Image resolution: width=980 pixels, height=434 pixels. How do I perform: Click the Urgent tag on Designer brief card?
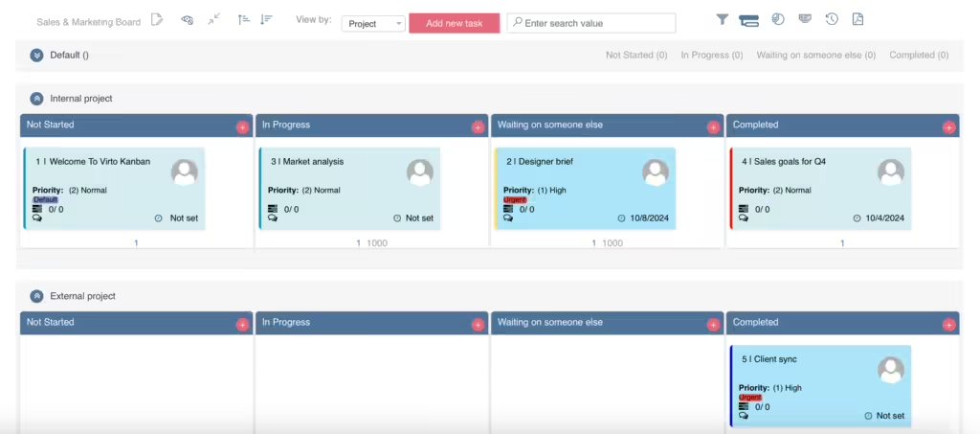[515, 199]
